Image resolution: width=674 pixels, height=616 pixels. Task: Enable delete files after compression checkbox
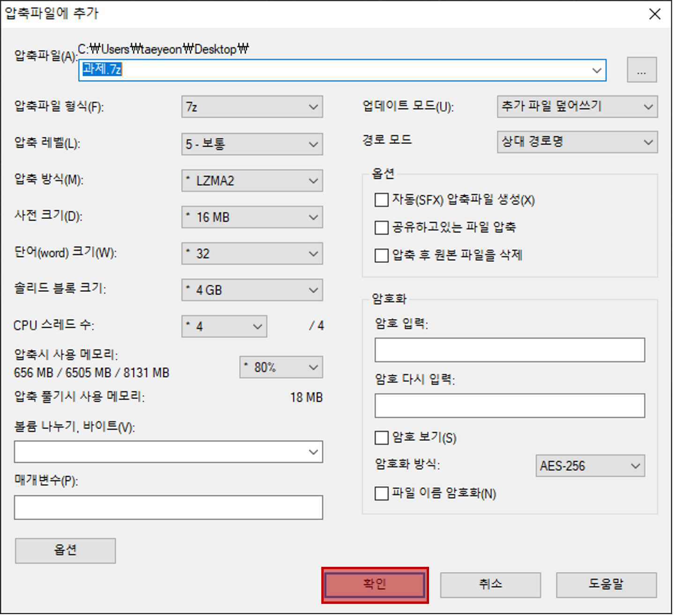point(381,256)
